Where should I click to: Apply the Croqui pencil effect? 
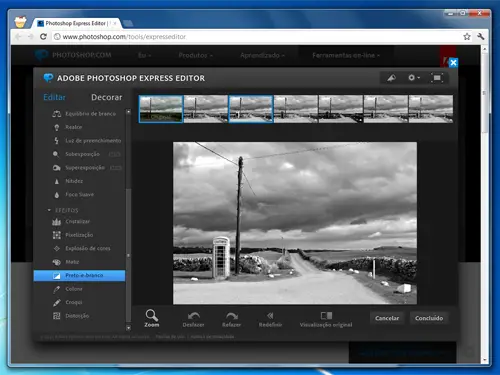click(x=68, y=302)
